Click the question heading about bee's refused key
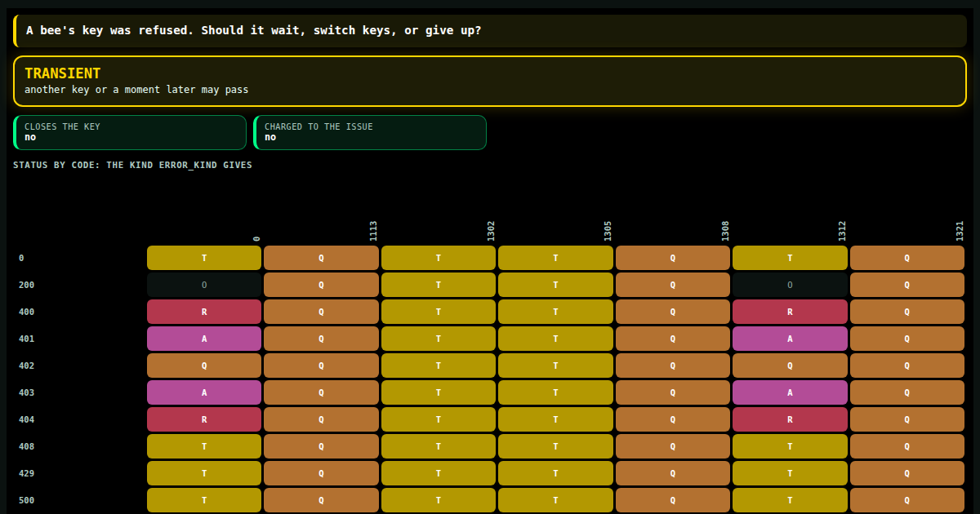Screen dimensions: 980x514 490,31
